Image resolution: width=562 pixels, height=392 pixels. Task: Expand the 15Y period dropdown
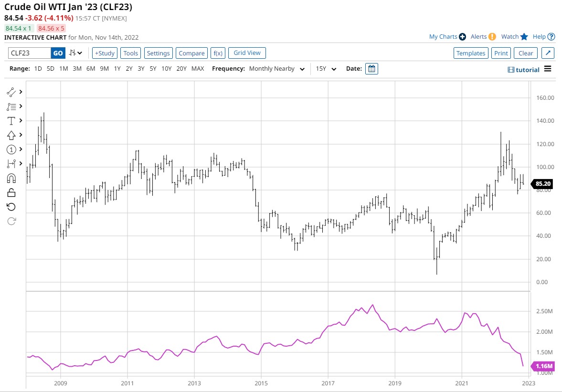coord(325,68)
